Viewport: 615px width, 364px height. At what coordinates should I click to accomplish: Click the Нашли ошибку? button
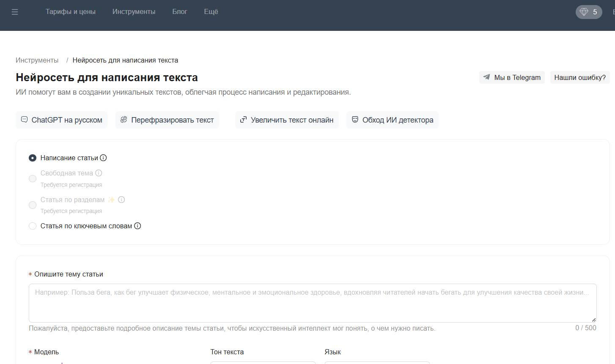(579, 77)
